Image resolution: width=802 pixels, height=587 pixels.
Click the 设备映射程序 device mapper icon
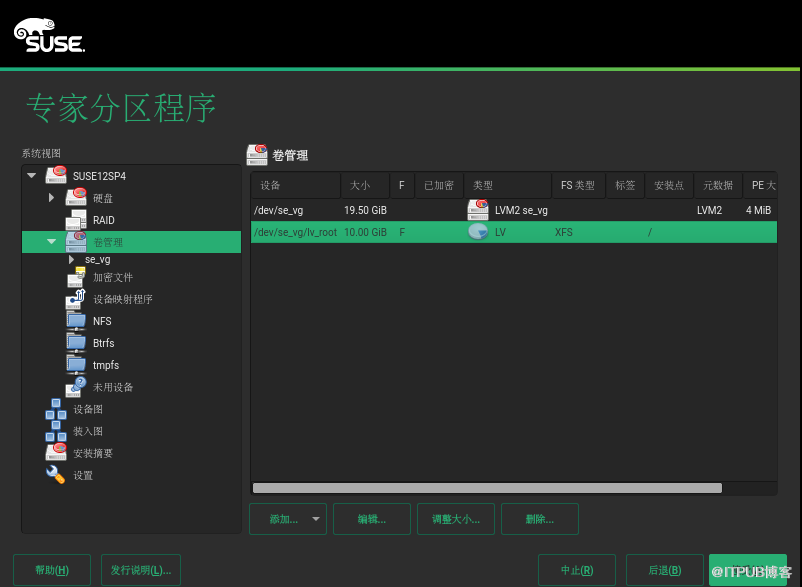[x=76, y=299]
